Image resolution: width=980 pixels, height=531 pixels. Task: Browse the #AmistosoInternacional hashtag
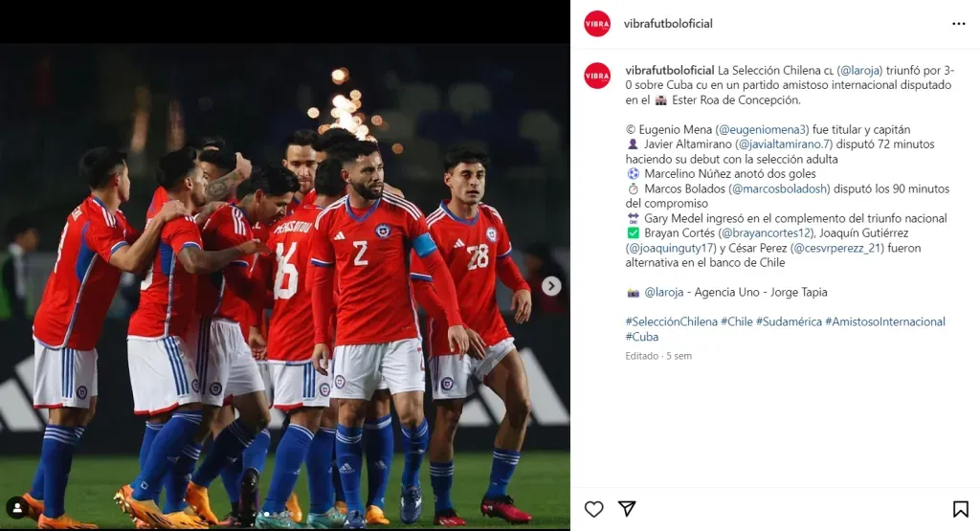click(885, 321)
